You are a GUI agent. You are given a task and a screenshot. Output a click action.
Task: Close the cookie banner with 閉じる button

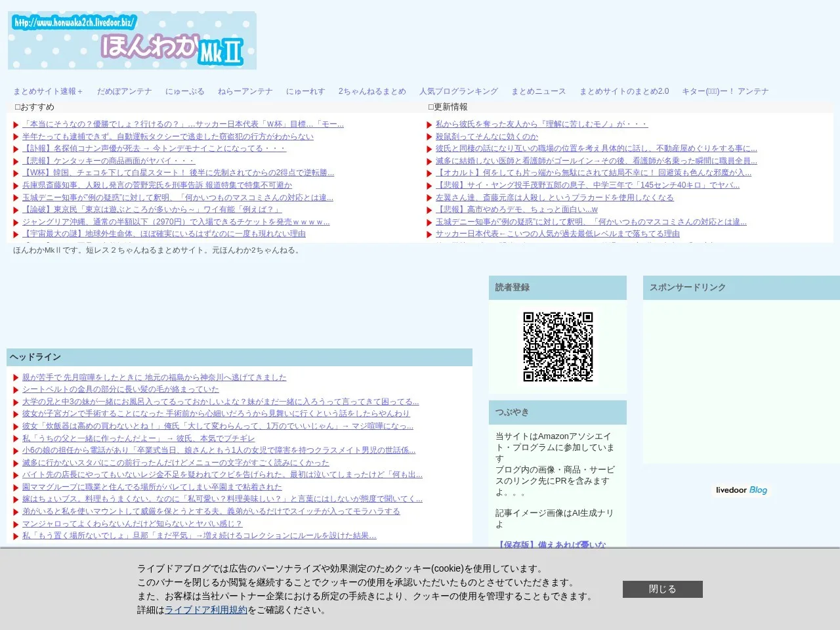[x=663, y=589]
